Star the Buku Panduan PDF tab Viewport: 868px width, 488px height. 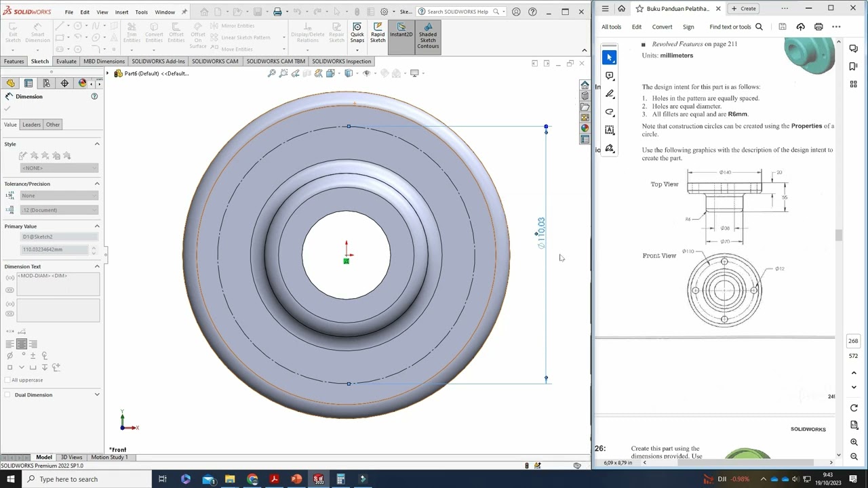639,9
